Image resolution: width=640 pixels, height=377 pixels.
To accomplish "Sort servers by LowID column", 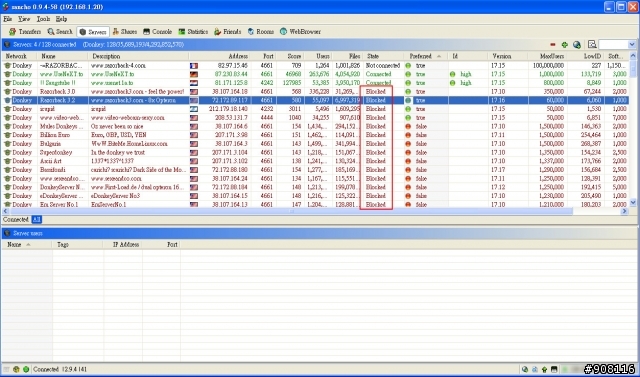I will [x=586, y=56].
